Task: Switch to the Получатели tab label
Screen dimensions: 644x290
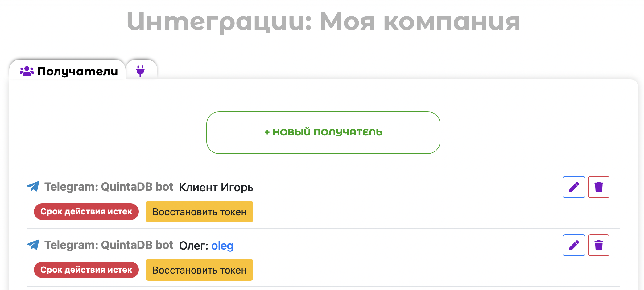Action: coord(77,71)
